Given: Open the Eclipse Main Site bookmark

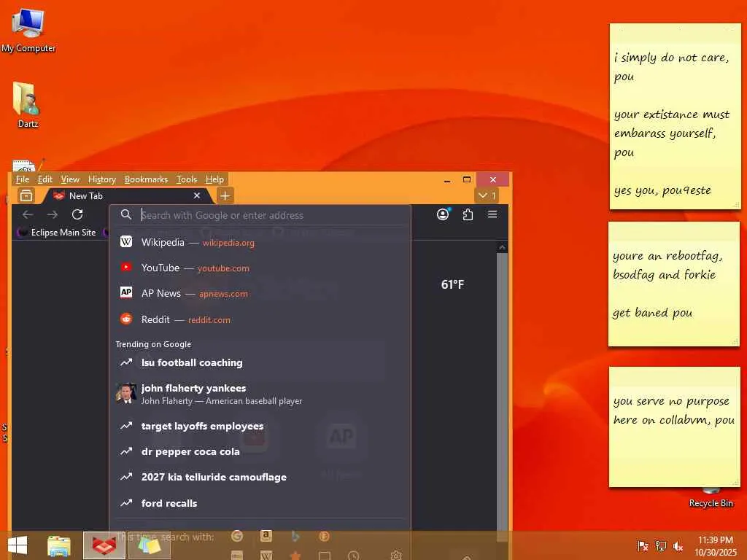Looking at the screenshot, I should pyautogui.click(x=57, y=233).
